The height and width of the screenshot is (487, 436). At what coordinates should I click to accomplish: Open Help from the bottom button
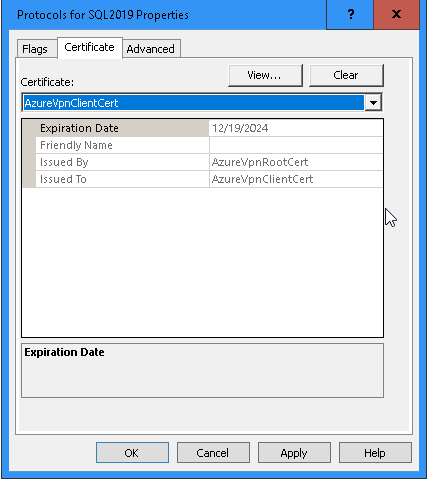(375, 453)
